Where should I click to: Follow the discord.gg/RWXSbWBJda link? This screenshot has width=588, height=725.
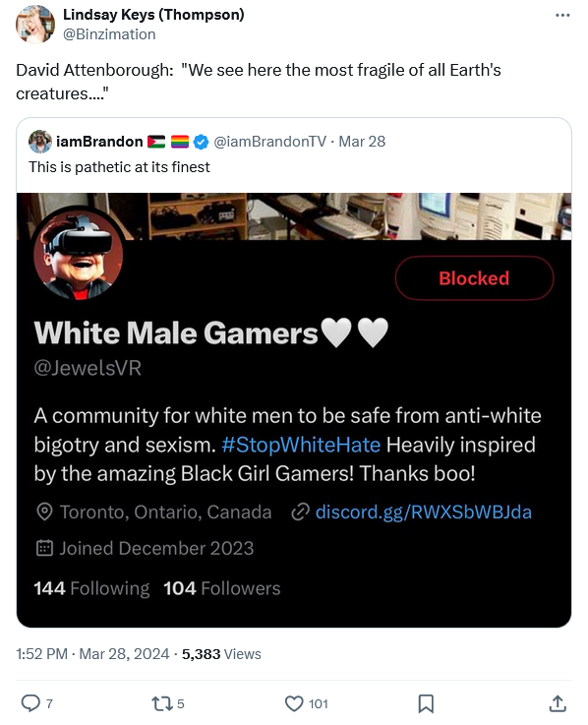point(424,513)
